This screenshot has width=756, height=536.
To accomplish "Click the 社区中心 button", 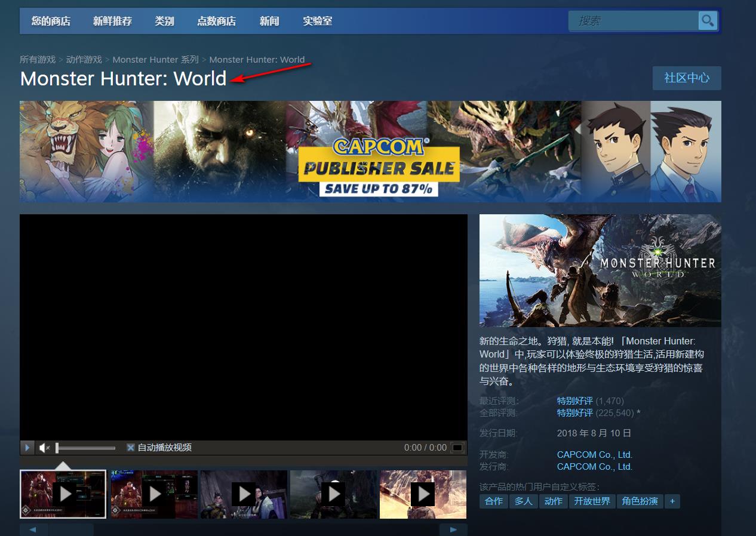I will pos(687,78).
